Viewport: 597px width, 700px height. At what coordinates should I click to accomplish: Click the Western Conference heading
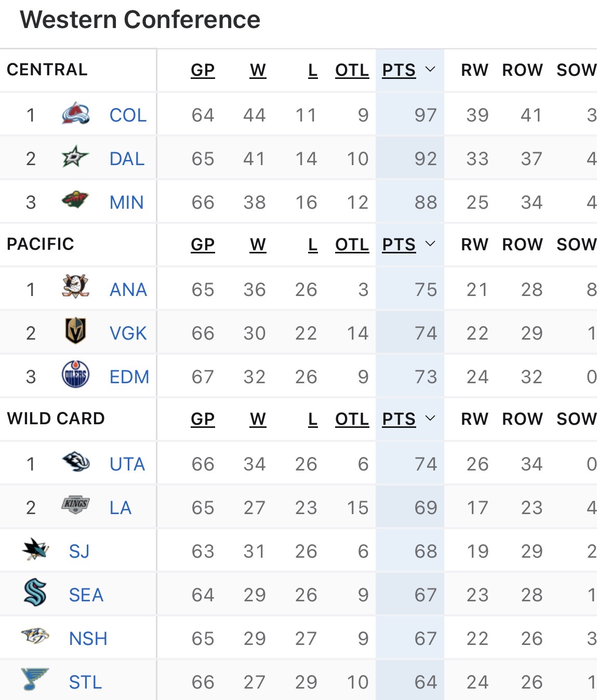(x=140, y=20)
